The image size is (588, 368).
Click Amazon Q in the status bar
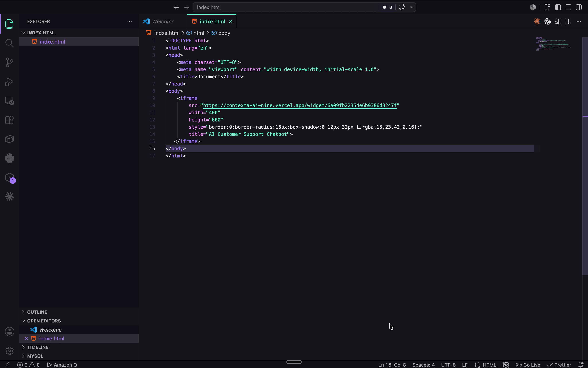point(62,365)
